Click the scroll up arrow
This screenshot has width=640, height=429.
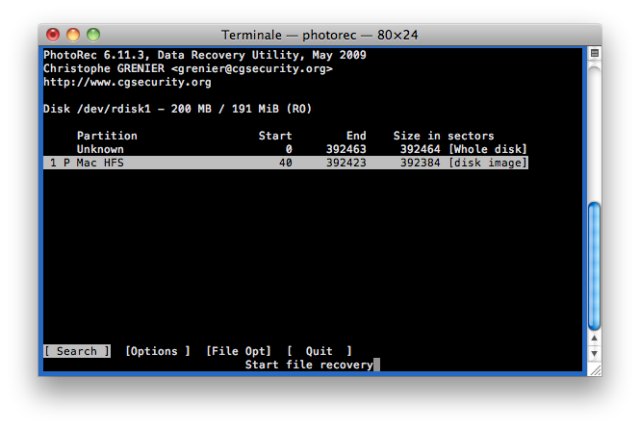coord(594,338)
